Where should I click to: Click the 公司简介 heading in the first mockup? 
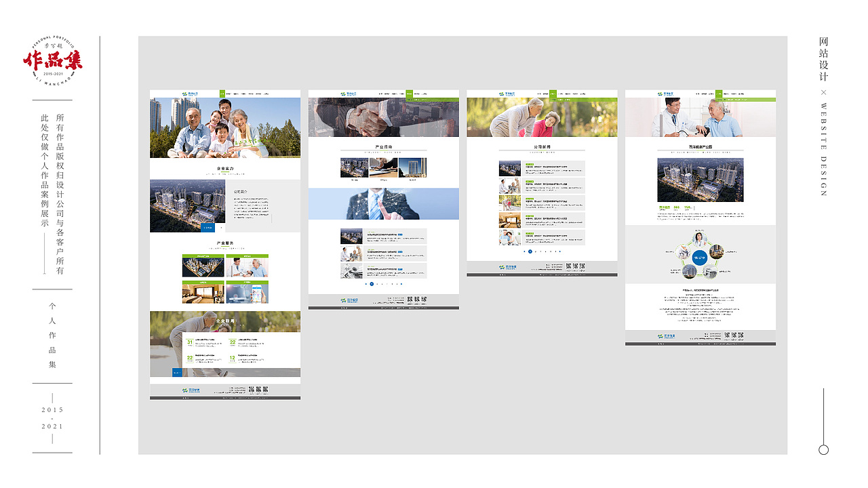(241, 192)
